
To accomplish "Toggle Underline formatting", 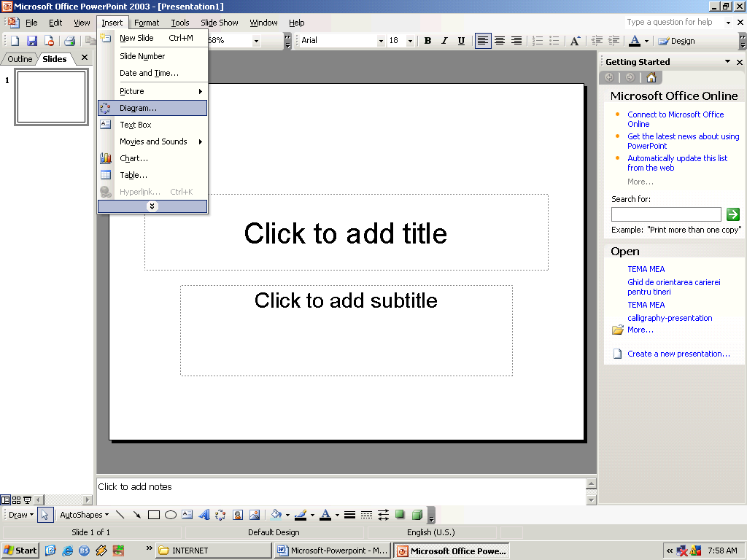I will (x=461, y=41).
